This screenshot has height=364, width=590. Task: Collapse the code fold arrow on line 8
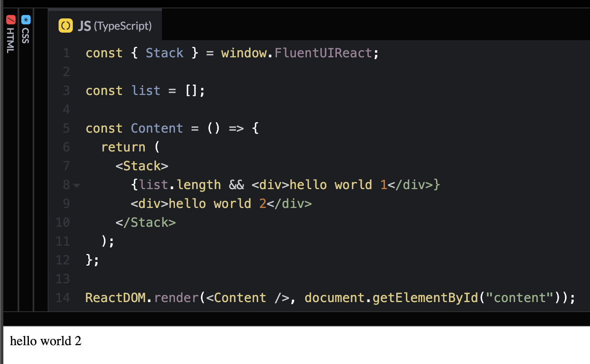tap(77, 185)
